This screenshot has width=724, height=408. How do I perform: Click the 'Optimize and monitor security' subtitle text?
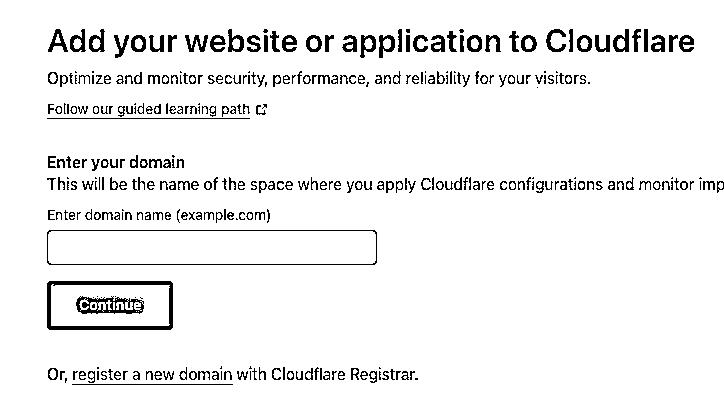pyautogui.click(x=319, y=78)
